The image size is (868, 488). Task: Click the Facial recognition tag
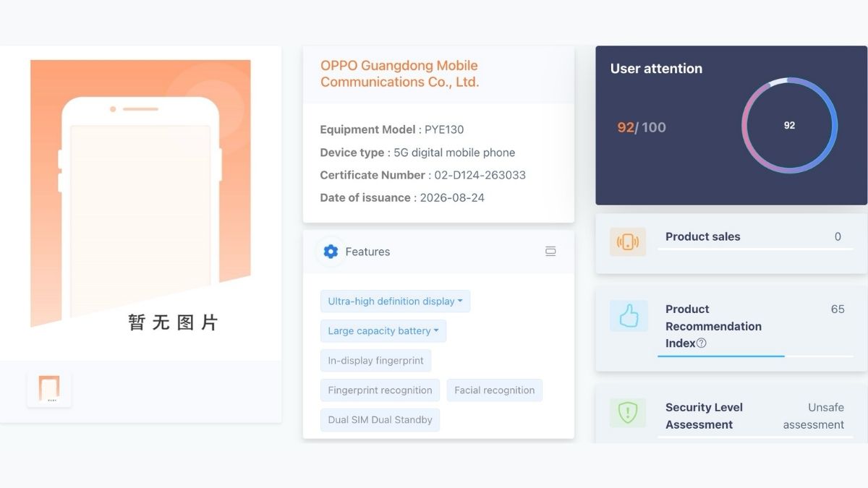[495, 390]
